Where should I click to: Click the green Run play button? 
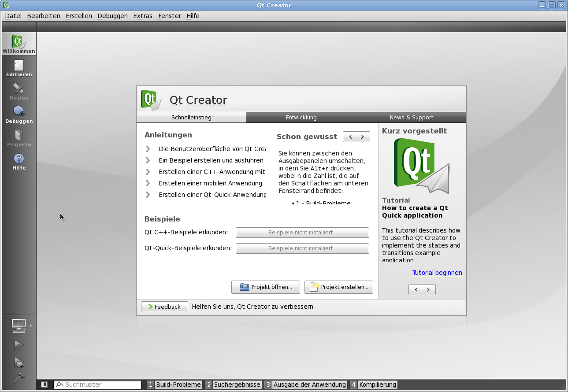click(19, 345)
